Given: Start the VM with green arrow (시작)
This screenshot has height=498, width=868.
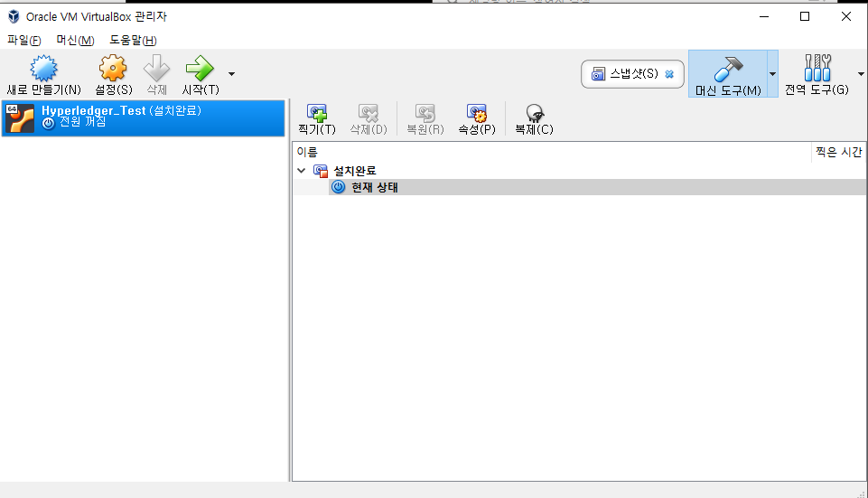Looking at the screenshot, I should pyautogui.click(x=200, y=68).
